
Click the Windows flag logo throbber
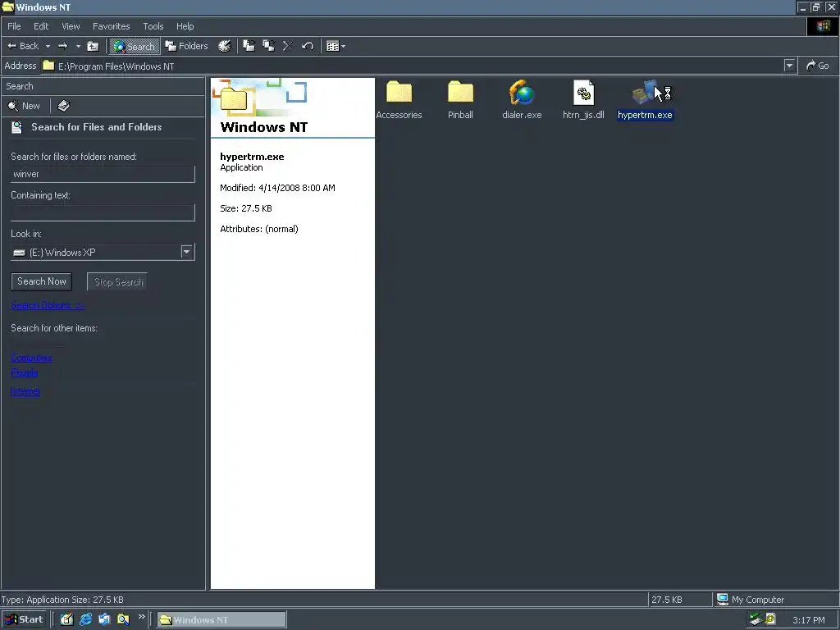[x=823, y=26]
